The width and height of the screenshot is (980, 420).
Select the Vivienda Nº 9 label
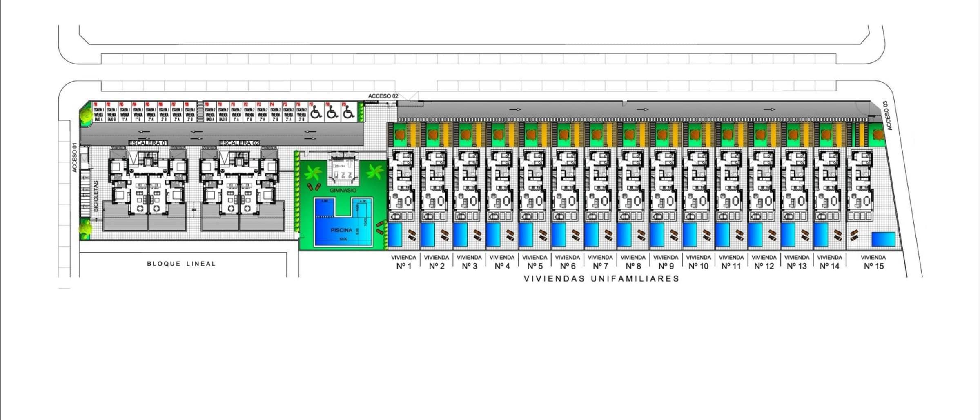[x=666, y=262]
